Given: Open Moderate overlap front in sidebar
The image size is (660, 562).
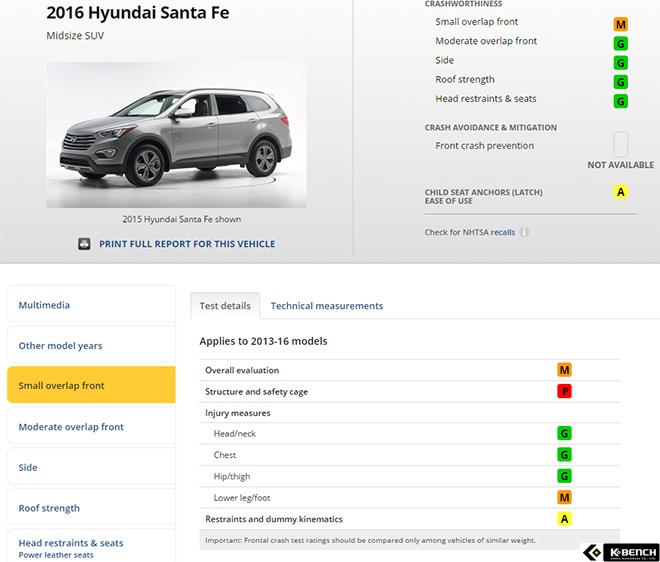Looking at the screenshot, I should tap(91, 426).
